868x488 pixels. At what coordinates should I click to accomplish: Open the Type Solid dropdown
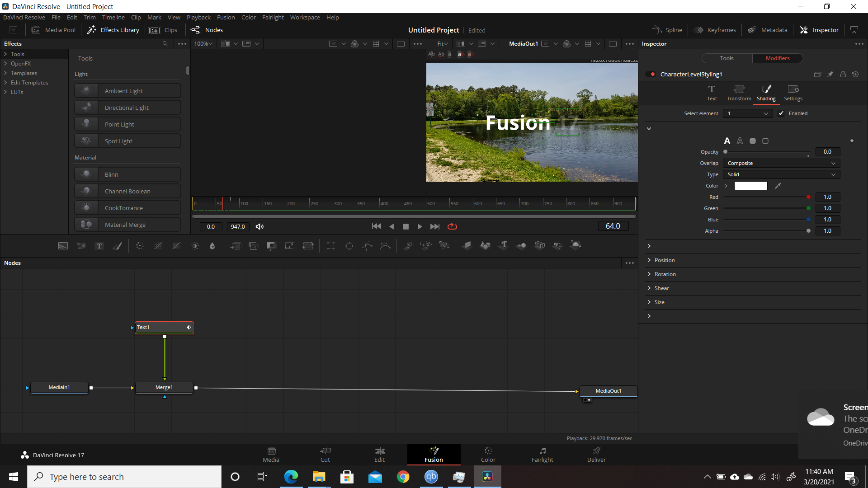781,174
